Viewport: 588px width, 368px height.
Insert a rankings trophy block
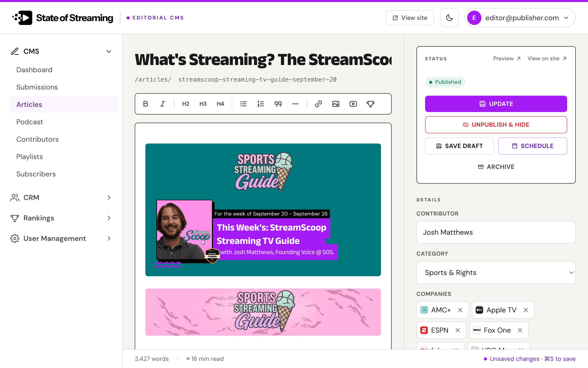(371, 104)
